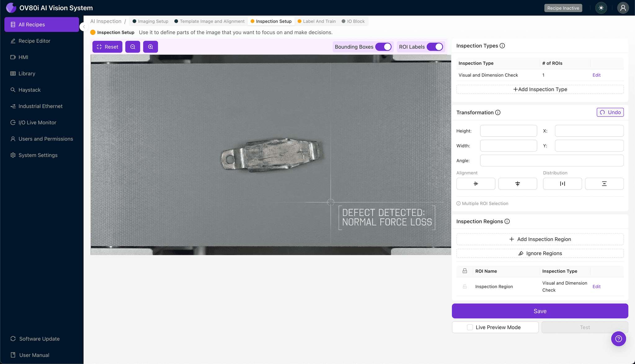Open the Inspection Types info icon

[x=502, y=46]
